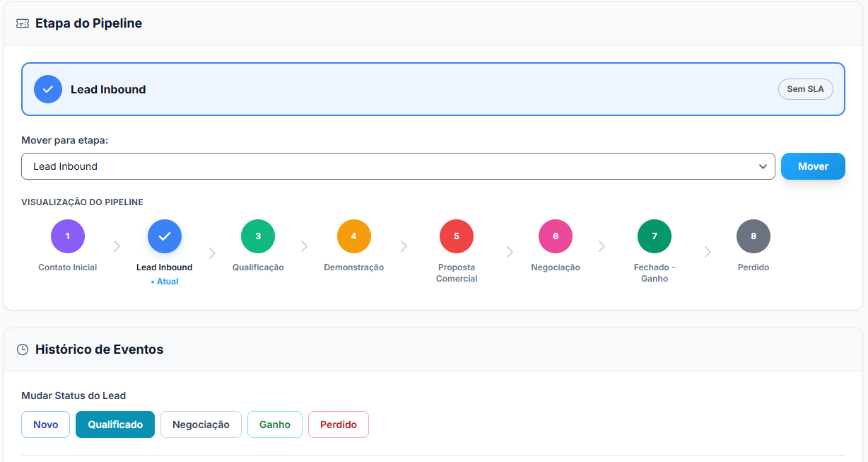Viewport: 868px width, 462px height.
Task: Click the Mover button
Action: pyautogui.click(x=813, y=166)
